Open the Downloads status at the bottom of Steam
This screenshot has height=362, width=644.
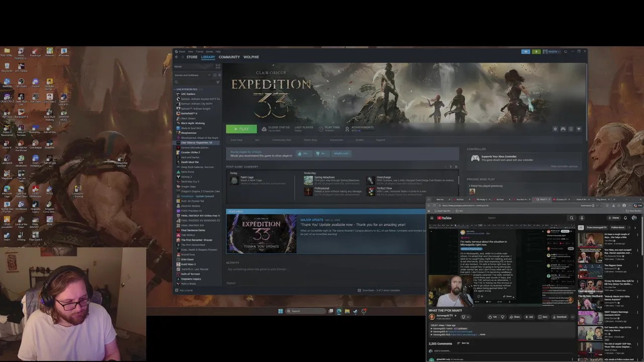[378, 290]
